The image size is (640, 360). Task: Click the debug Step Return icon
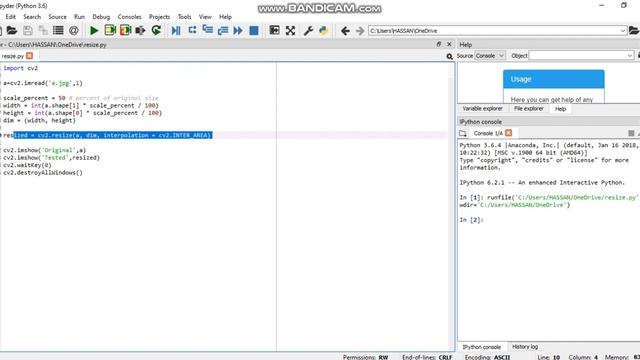(x=222, y=31)
